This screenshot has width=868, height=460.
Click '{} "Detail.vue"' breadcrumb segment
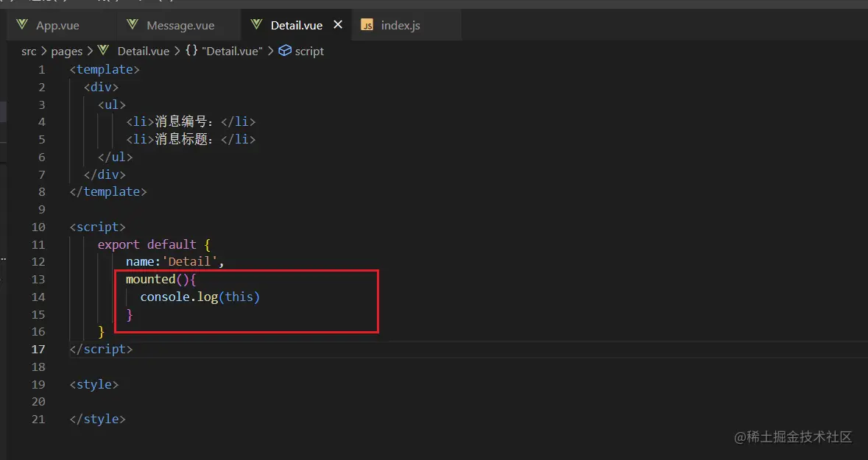[224, 51]
